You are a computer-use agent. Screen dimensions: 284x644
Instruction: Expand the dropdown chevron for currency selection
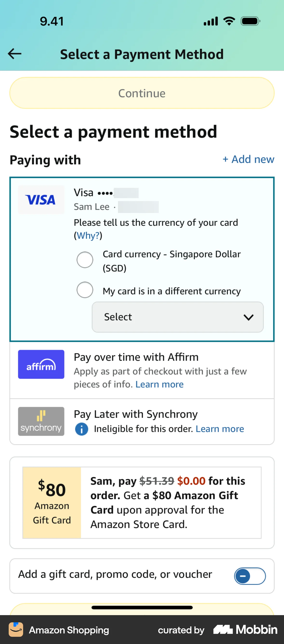[x=248, y=317]
